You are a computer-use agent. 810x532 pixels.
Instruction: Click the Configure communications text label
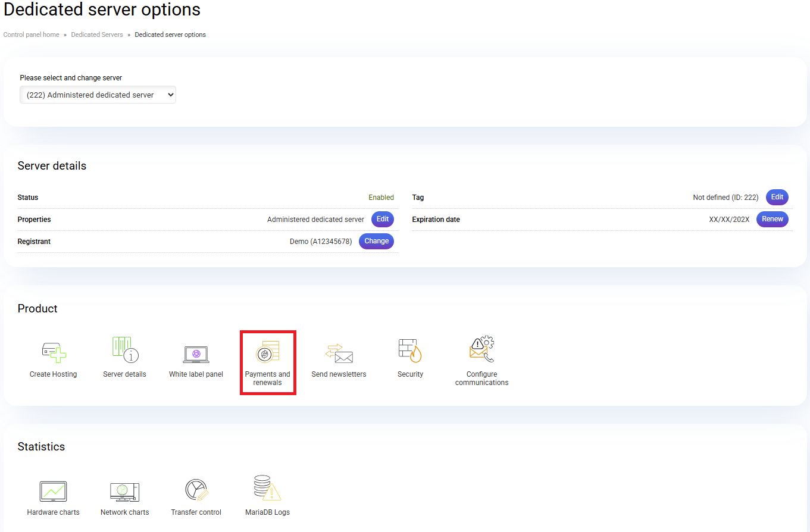click(481, 378)
